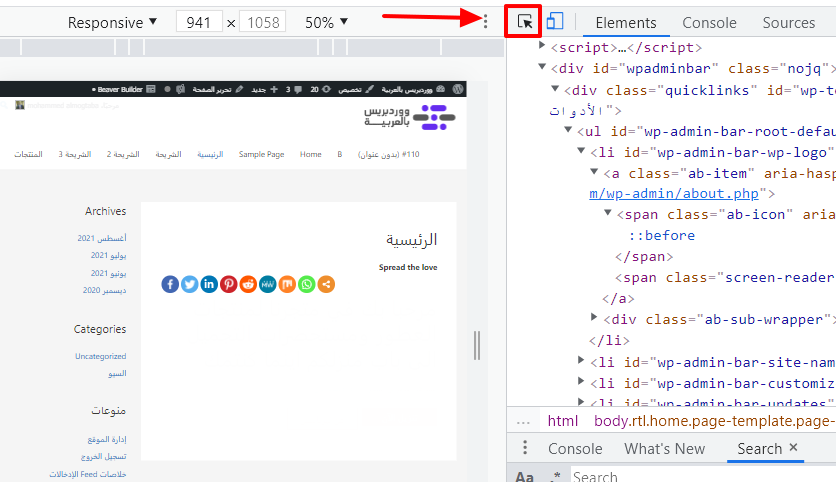
Task: Open the comments bubble showing 3
Action: click(x=294, y=89)
